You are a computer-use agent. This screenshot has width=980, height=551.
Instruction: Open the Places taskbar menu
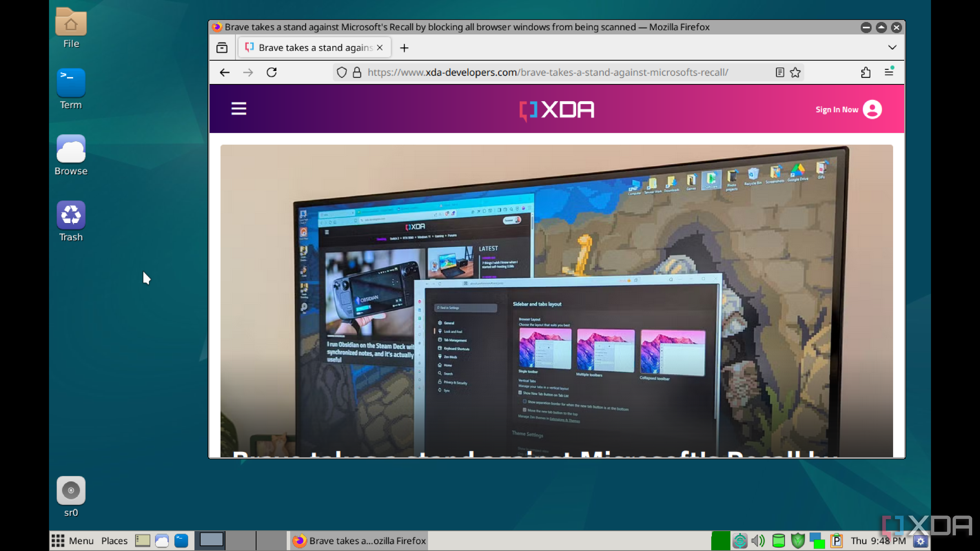click(x=114, y=540)
